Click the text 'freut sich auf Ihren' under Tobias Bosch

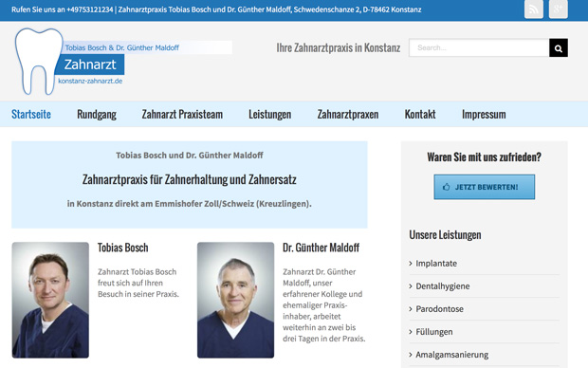pos(130,283)
